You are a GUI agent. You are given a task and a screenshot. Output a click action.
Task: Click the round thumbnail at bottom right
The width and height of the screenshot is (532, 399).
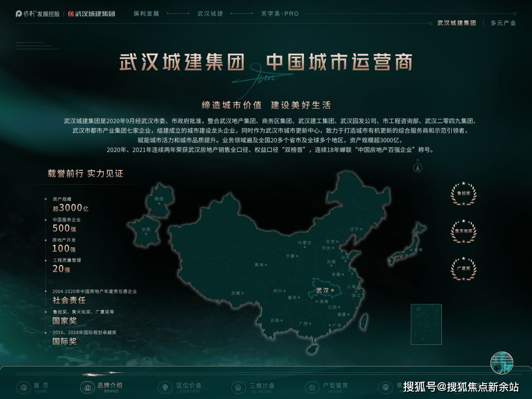click(x=501, y=363)
